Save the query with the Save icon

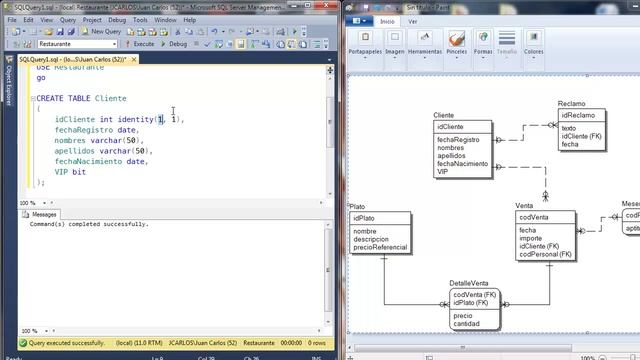60,31
